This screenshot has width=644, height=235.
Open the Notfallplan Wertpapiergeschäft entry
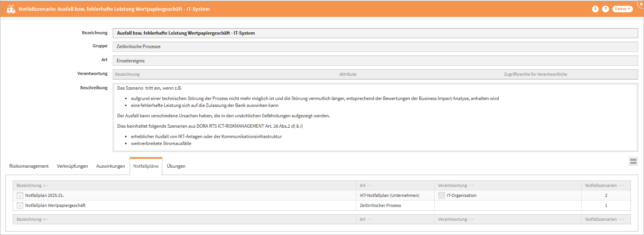point(55,205)
